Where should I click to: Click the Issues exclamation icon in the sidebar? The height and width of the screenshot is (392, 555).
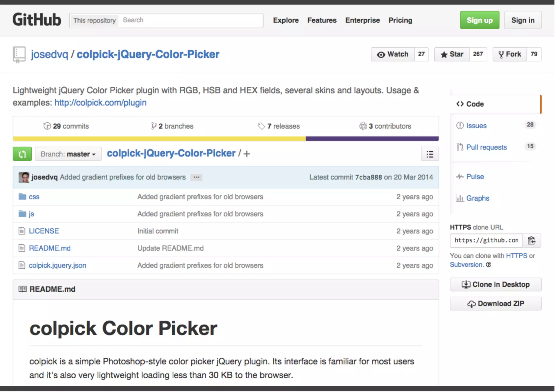click(x=460, y=126)
